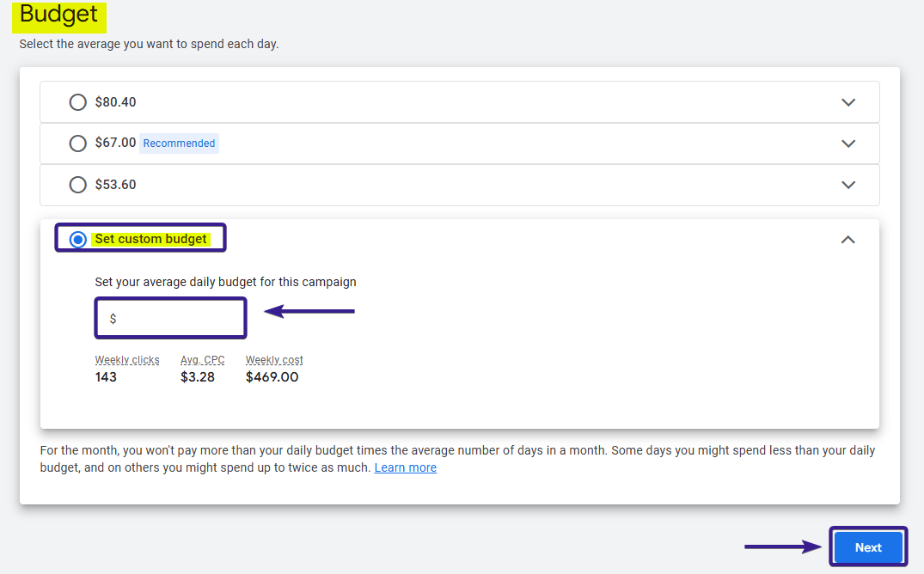This screenshot has width=924, height=574.
Task: Choose the $67.00 recommended budget option
Action: pos(78,143)
